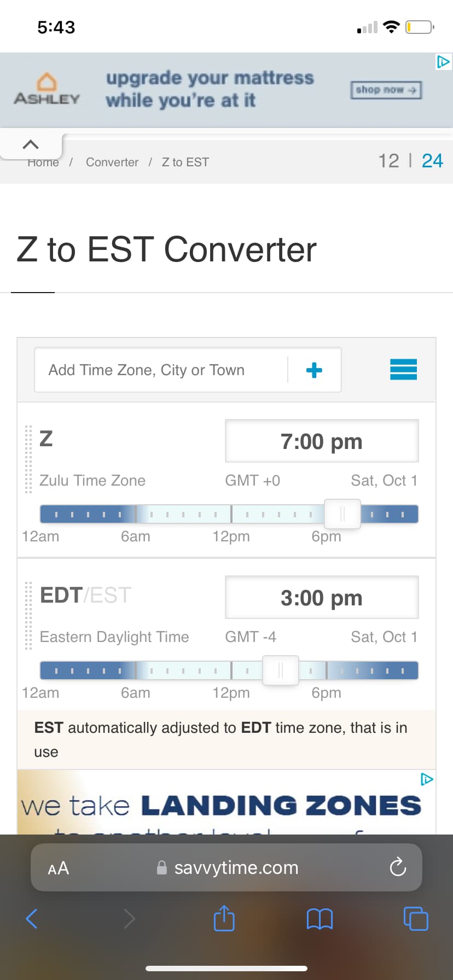Collapse the top ad with chevron
The width and height of the screenshot is (453, 980).
click(x=31, y=145)
